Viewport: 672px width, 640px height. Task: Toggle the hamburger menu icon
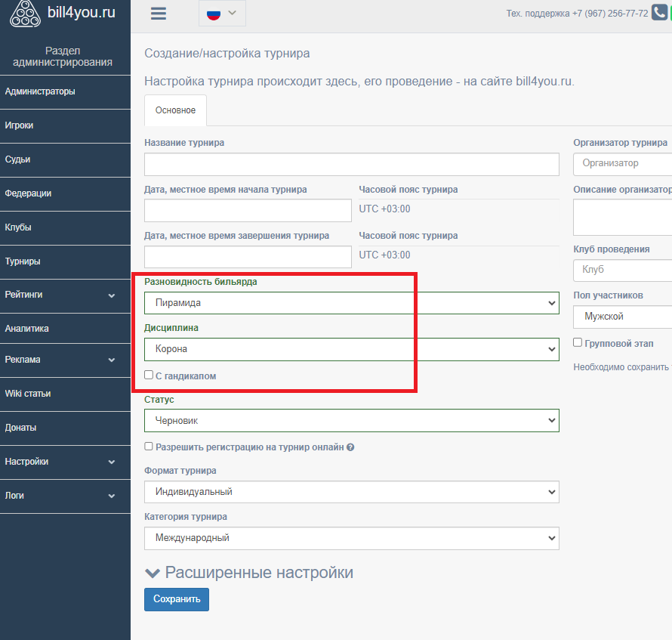(x=159, y=14)
